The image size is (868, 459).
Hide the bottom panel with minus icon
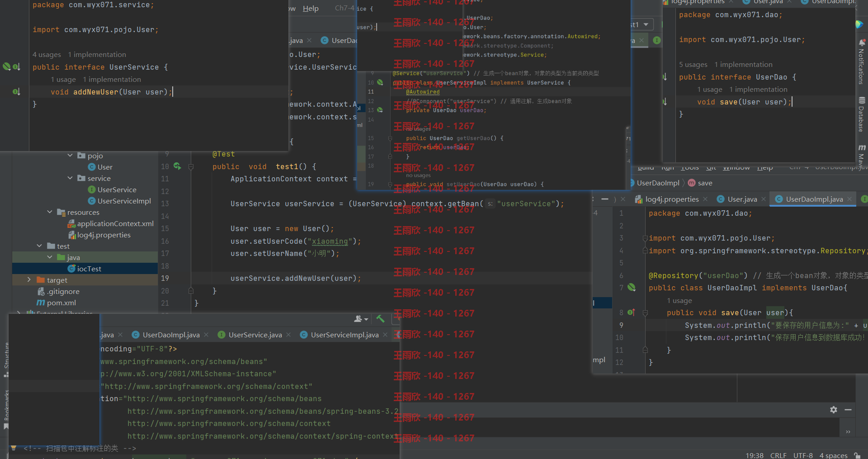pos(848,410)
